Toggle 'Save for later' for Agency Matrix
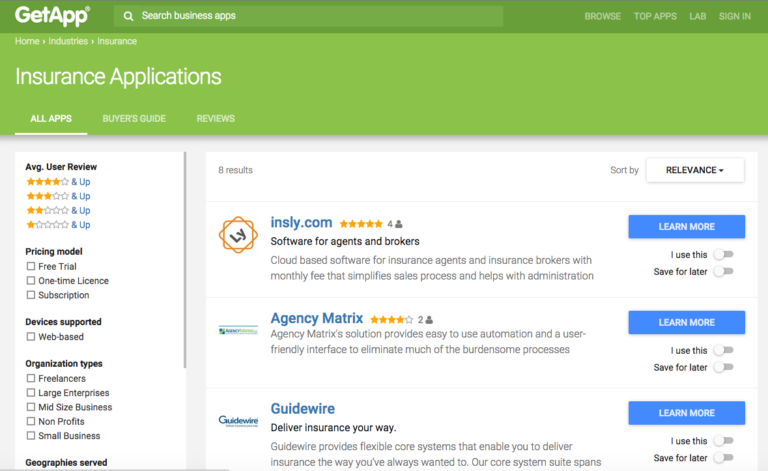This screenshot has width=768, height=471. 723,367
